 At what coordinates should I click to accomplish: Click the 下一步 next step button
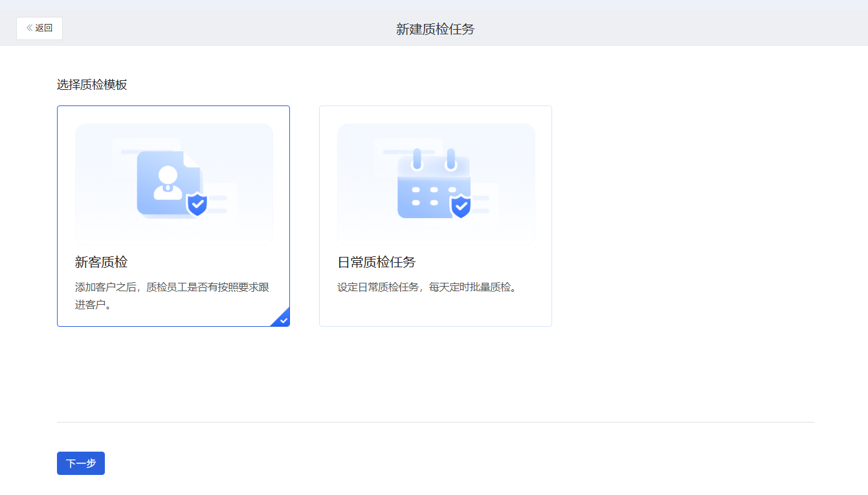click(x=81, y=463)
